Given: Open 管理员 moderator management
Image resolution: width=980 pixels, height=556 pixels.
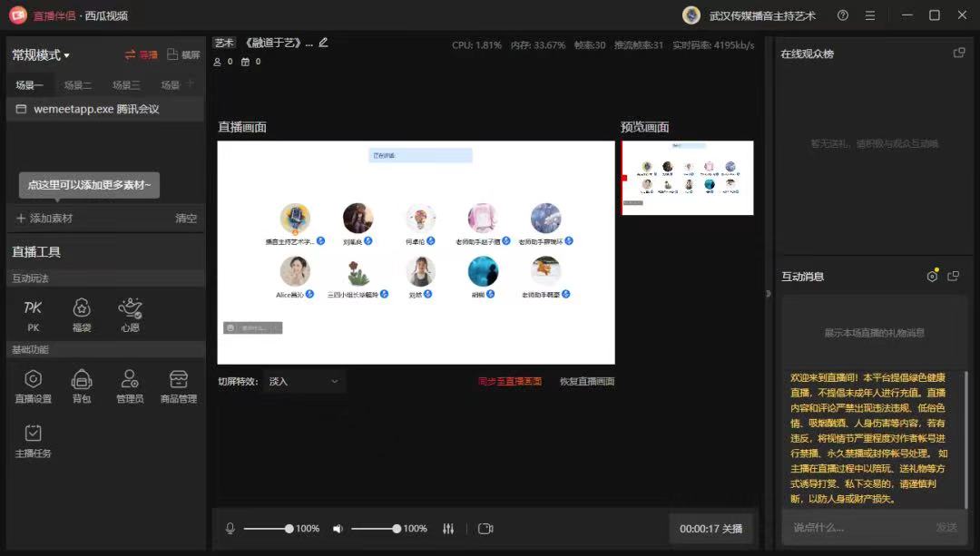Looking at the screenshot, I should coord(130,385).
